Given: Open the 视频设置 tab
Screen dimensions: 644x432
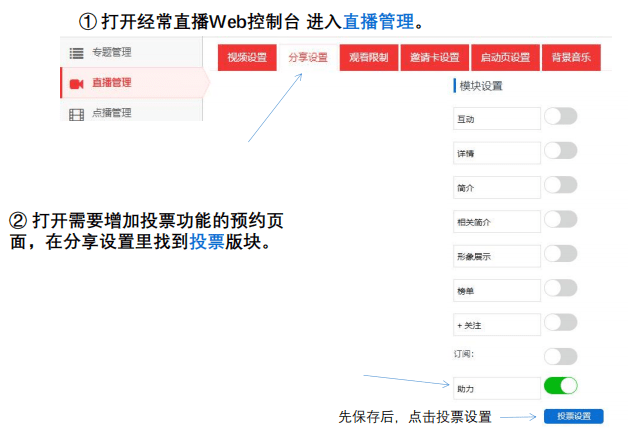Looking at the screenshot, I should click(x=247, y=58).
